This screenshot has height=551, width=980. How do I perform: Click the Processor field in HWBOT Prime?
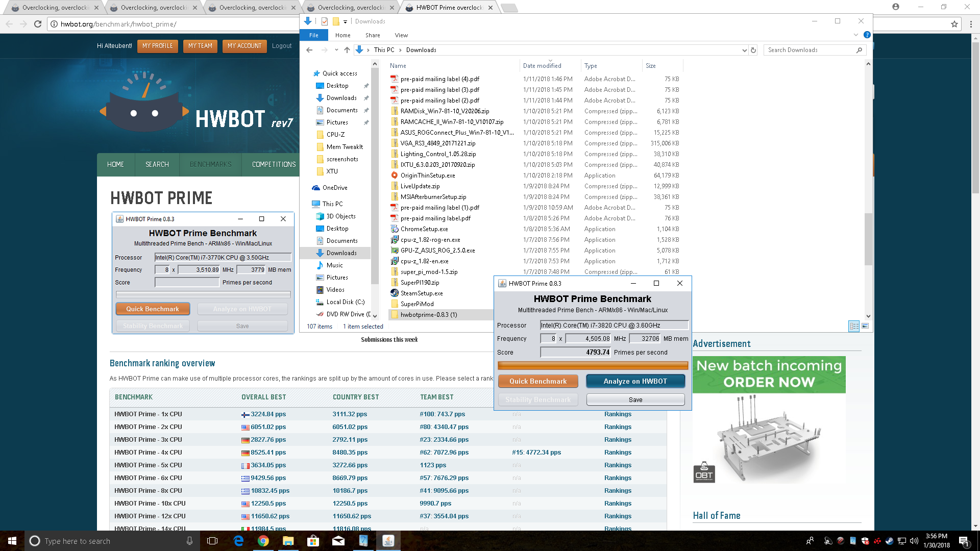coord(614,325)
